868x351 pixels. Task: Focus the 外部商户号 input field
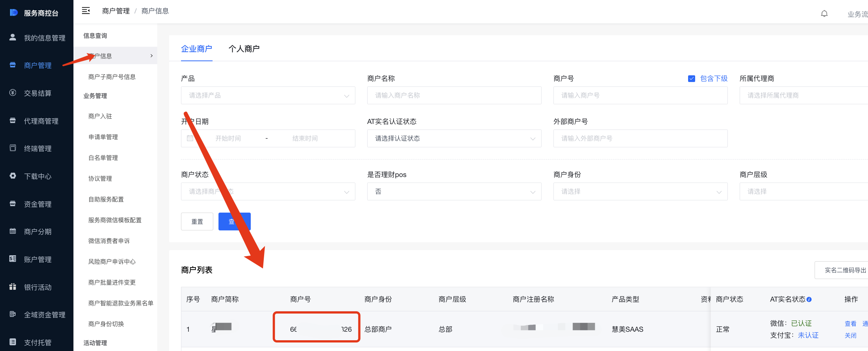[x=641, y=138]
